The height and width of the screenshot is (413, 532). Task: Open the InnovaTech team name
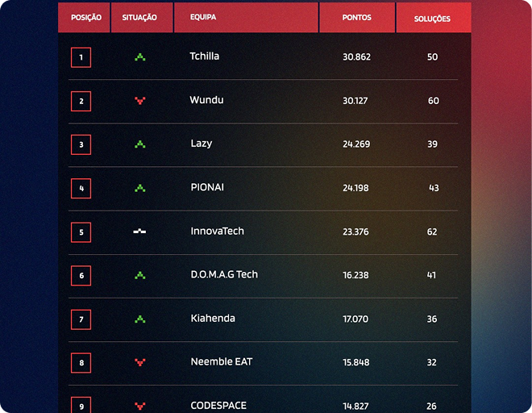coord(217,232)
